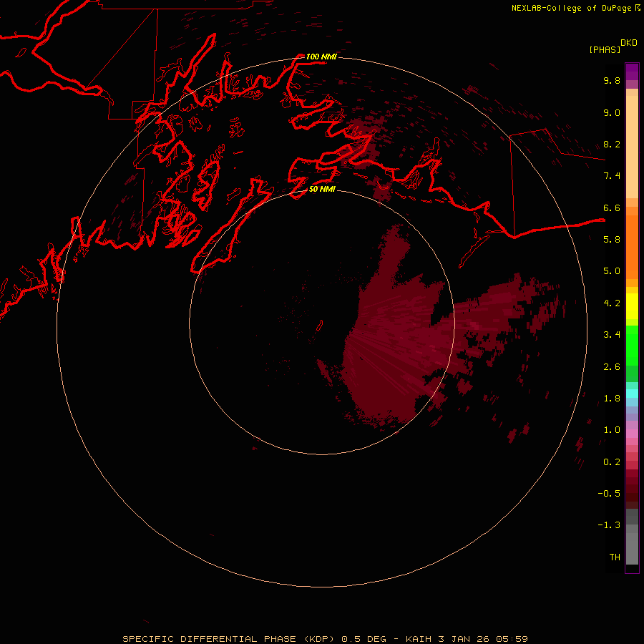Click the -0.5 value on the color scale

pyautogui.click(x=609, y=493)
